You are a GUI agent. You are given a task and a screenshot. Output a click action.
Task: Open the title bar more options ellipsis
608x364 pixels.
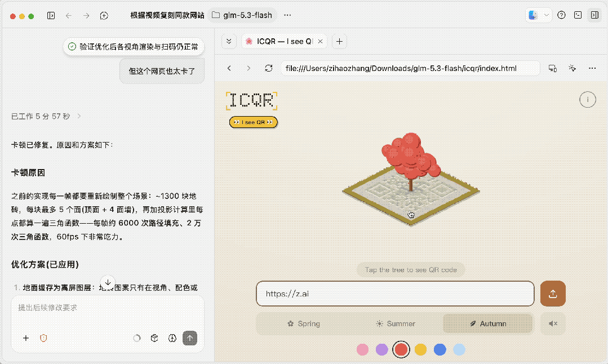287,15
